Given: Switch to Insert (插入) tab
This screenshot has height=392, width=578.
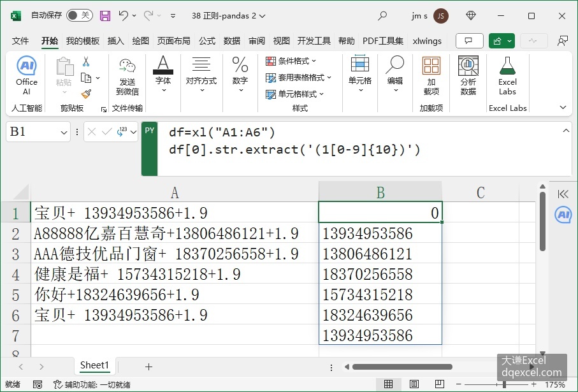Looking at the screenshot, I should 116,41.
